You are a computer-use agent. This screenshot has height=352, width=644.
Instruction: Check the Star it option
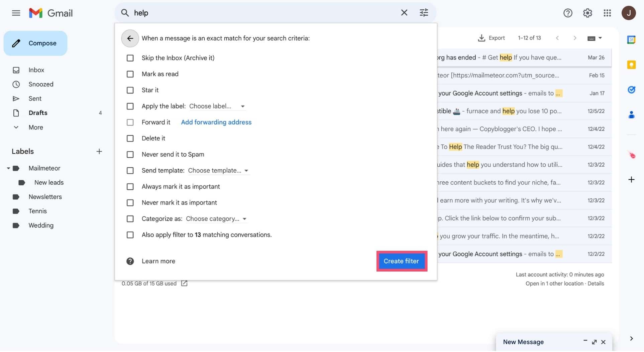coord(130,90)
